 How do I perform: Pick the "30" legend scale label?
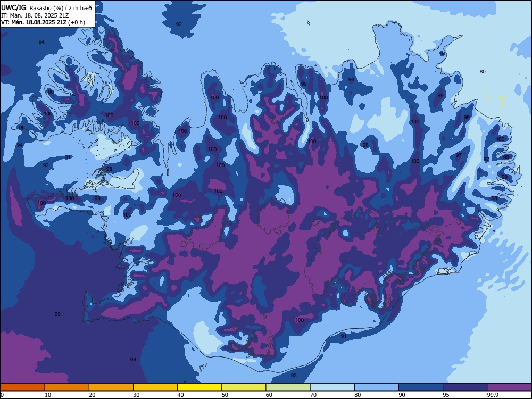136,395
